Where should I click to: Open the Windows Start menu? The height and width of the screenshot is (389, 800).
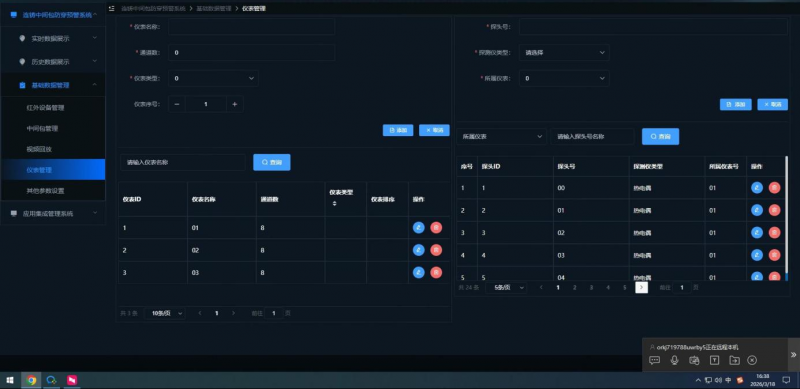point(10,380)
